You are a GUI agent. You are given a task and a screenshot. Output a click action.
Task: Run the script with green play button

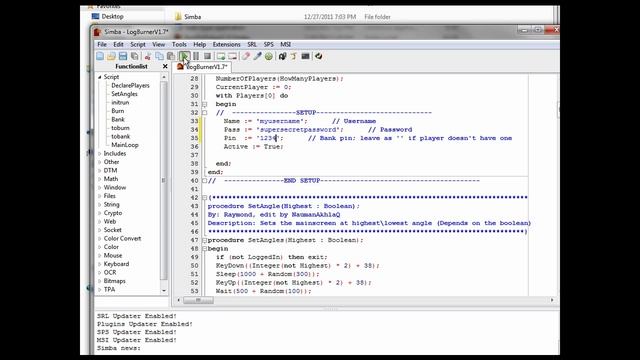pos(184,56)
